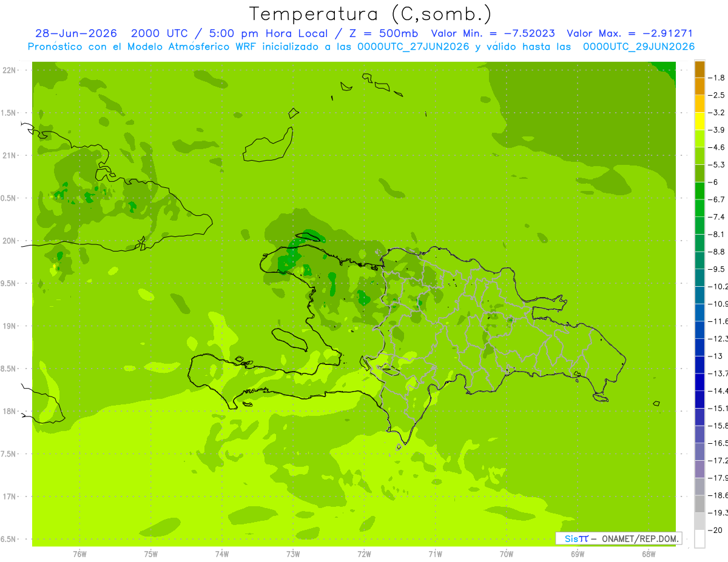The height and width of the screenshot is (562, 728).
Task: Click the "74W" longitude label
Action: [222, 554]
